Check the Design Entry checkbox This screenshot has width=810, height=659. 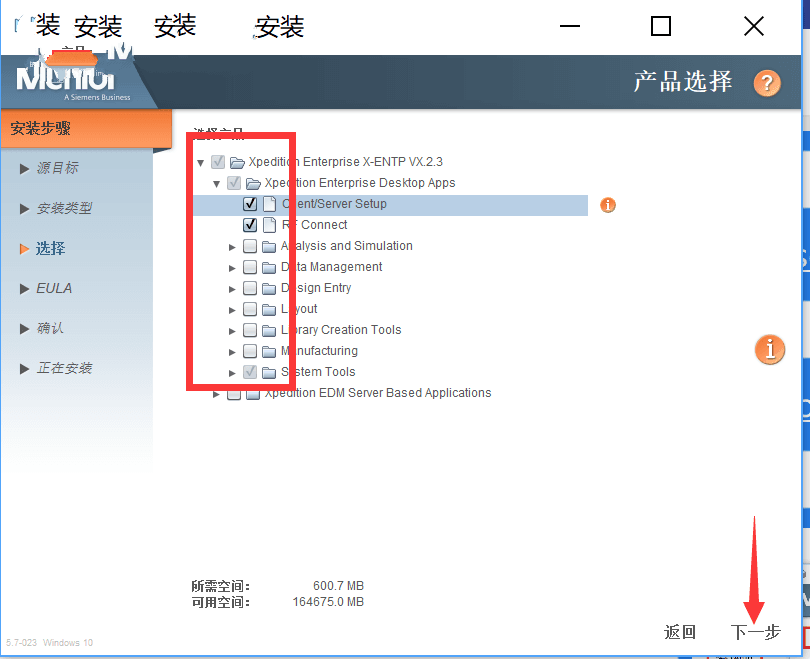pos(250,288)
